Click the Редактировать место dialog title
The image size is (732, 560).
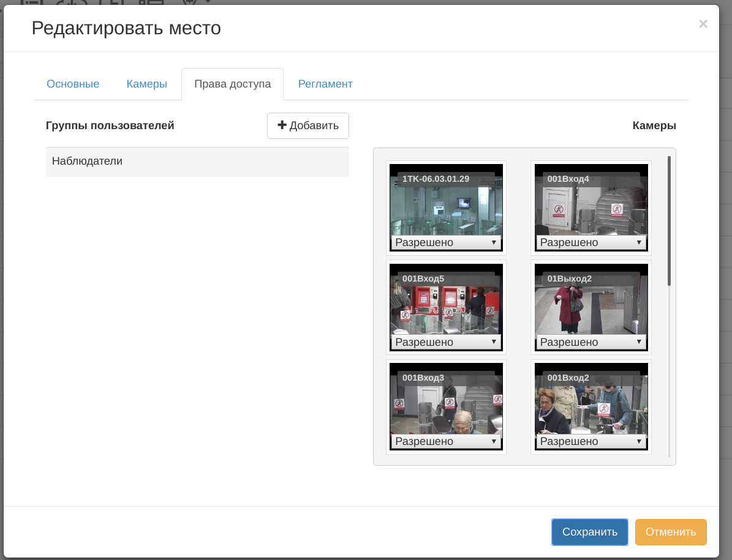point(126,28)
